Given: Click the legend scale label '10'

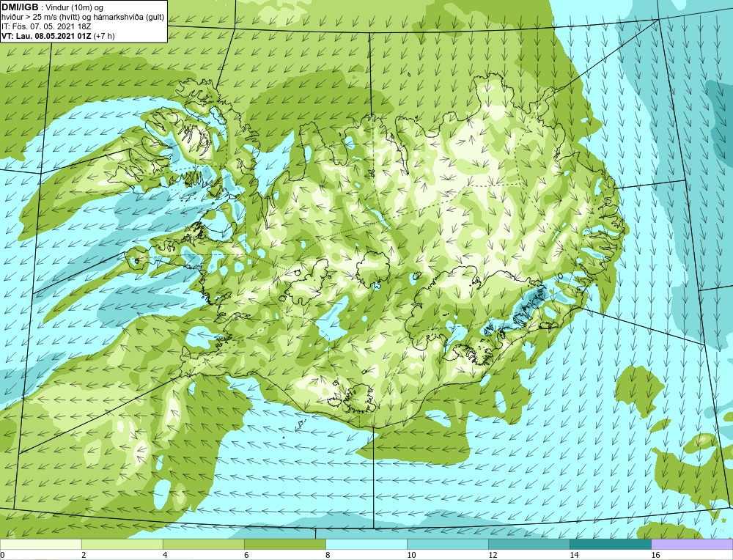Looking at the screenshot, I should click(x=411, y=555).
